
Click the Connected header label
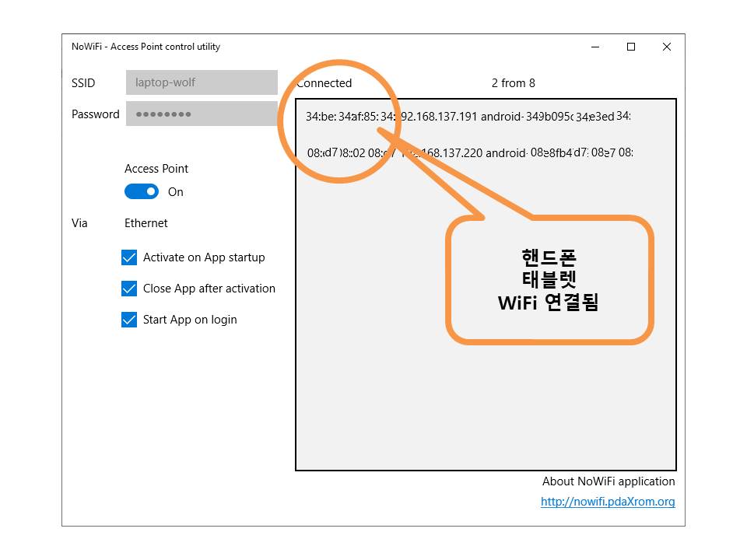coord(325,83)
